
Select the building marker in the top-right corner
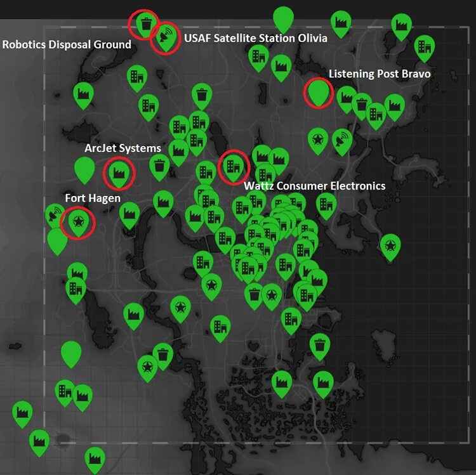tap(425, 49)
